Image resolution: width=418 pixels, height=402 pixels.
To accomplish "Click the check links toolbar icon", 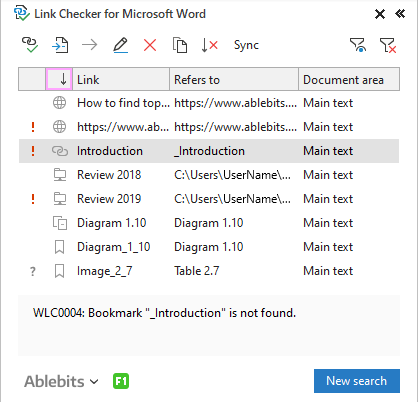I will (30, 45).
